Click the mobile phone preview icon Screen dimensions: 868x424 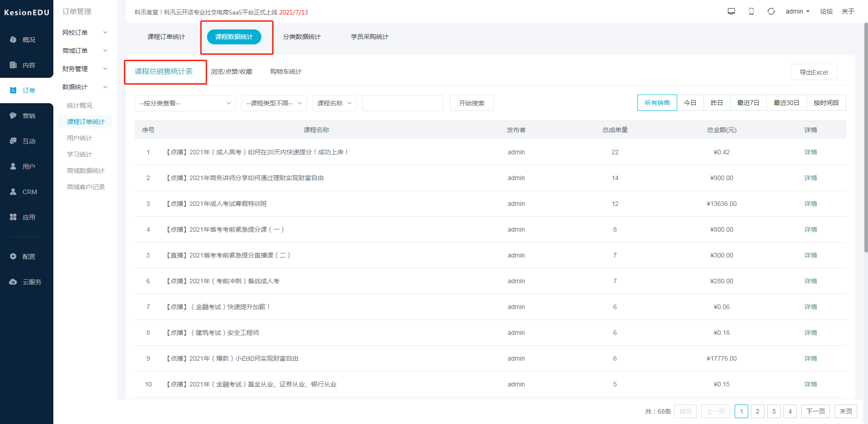tap(751, 11)
